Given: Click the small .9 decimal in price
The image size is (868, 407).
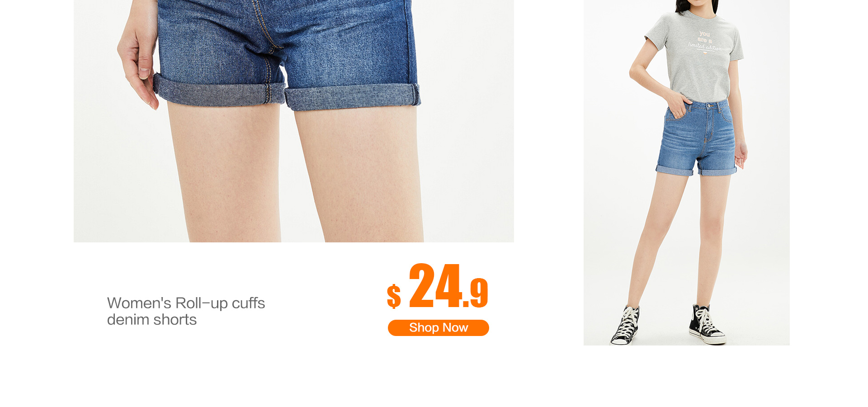Looking at the screenshot, I should tap(476, 293).
